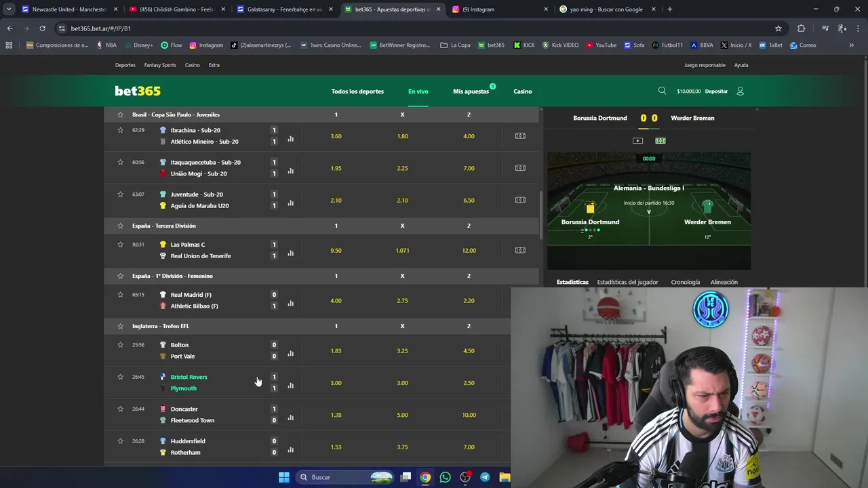The image size is (868, 488).
Task: Favorite the Ibrachina Sub-20 match
Action: coord(121,130)
